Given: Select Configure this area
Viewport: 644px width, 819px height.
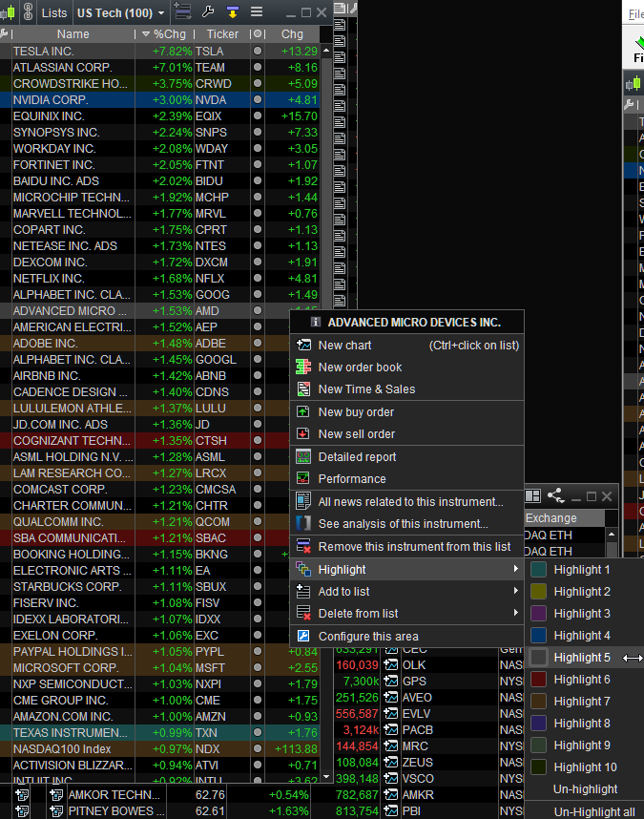Looking at the screenshot, I should pos(407,636).
